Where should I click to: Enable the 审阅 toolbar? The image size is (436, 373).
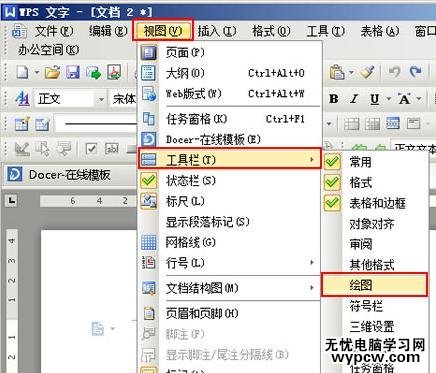[x=375, y=244]
